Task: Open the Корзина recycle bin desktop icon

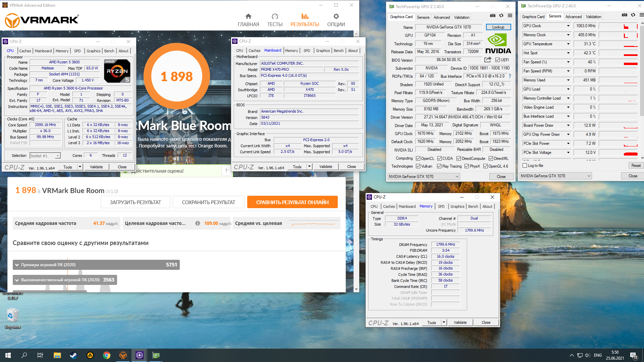Action: 12,318
